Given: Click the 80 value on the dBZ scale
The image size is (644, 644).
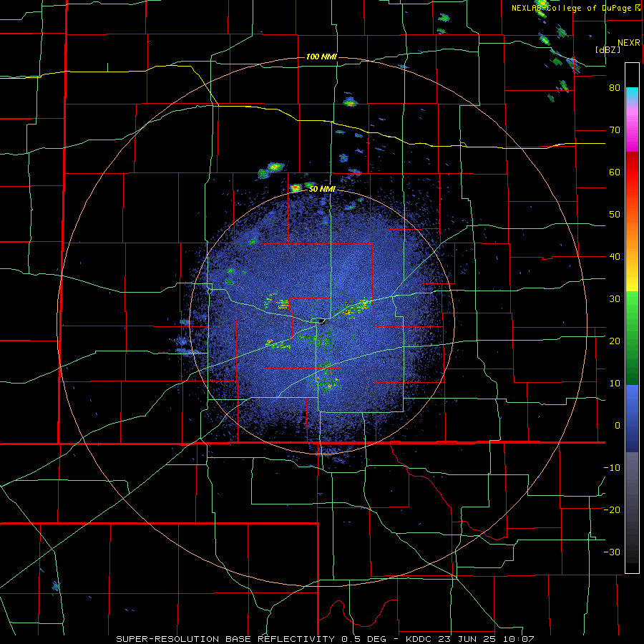Looking at the screenshot, I should pyautogui.click(x=615, y=88).
